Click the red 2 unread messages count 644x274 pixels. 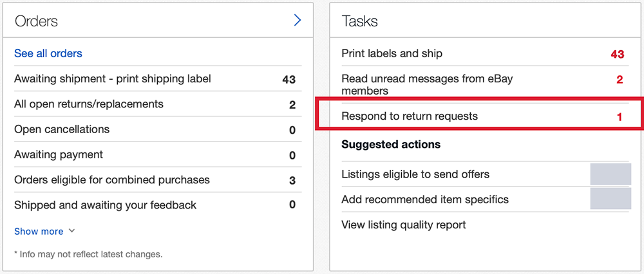(620, 80)
